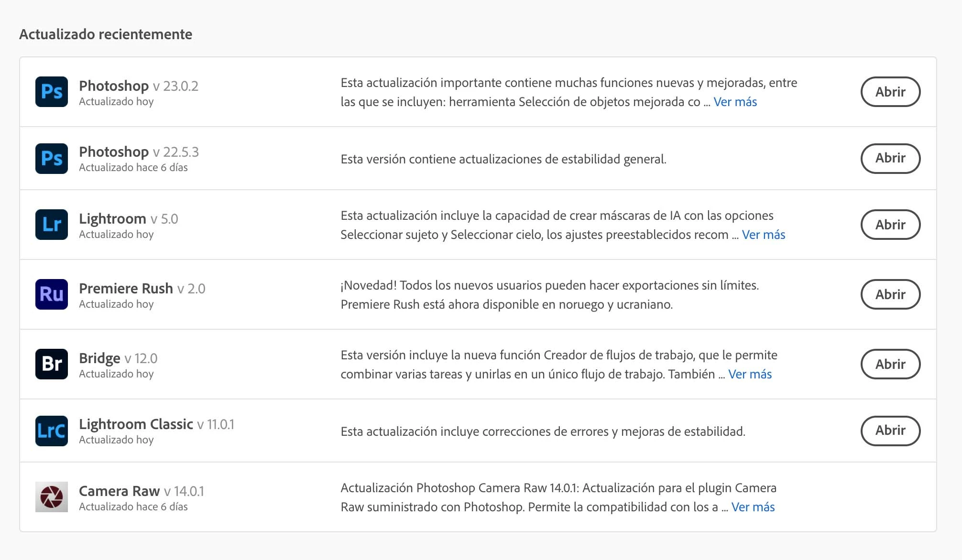The image size is (962, 560).
Task: Open Photoshop v22.5.3 with Abrir button
Action: click(x=890, y=158)
